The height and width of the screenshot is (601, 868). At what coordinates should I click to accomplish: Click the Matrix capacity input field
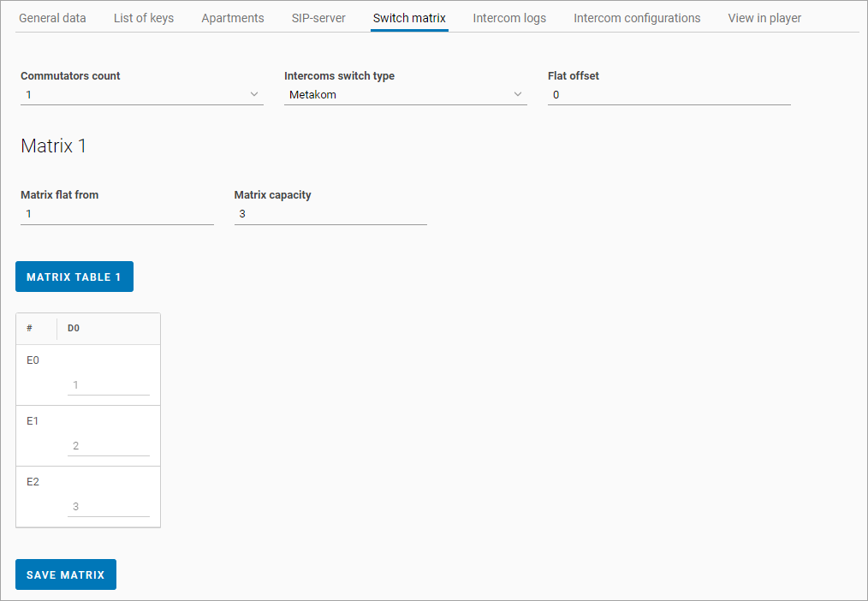coord(330,214)
